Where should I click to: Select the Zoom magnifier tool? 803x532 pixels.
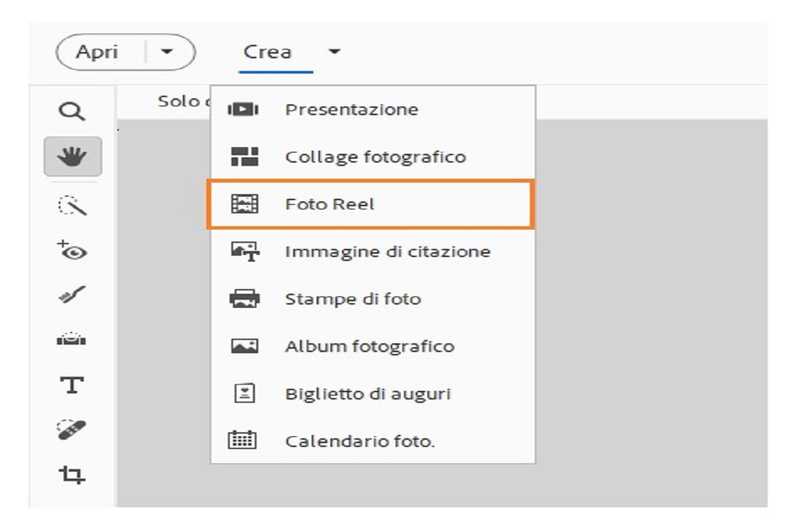pos(72,110)
